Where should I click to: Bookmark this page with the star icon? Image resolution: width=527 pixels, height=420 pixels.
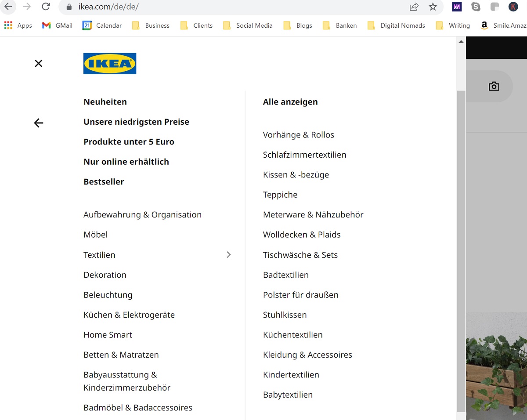[433, 7]
